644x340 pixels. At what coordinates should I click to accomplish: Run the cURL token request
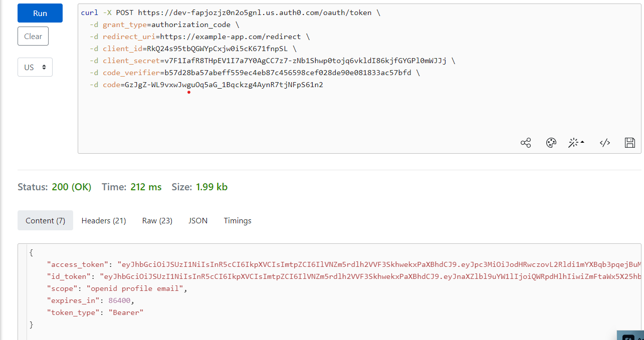(40, 13)
